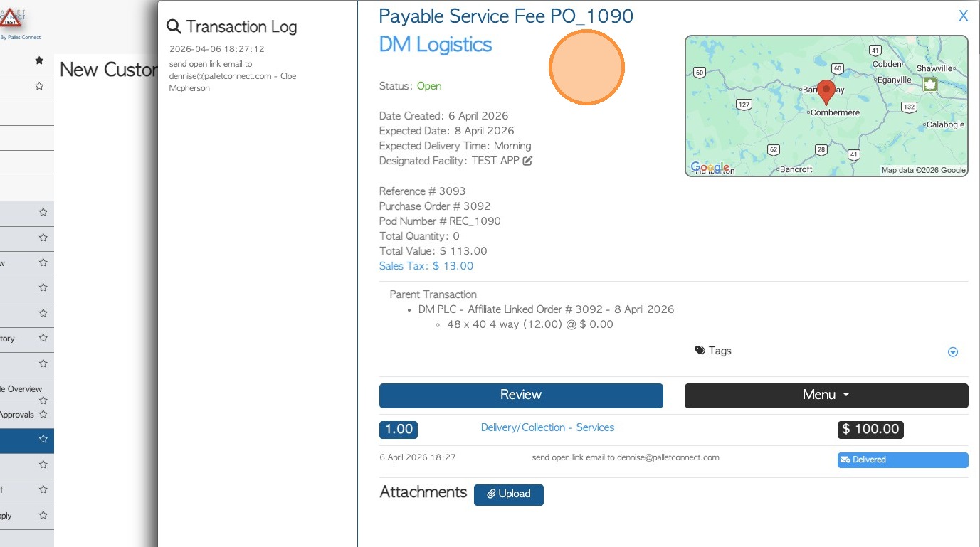Viewport: 980px width, 547px height.
Task: Close the transaction panel with X
Action: (963, 16)
